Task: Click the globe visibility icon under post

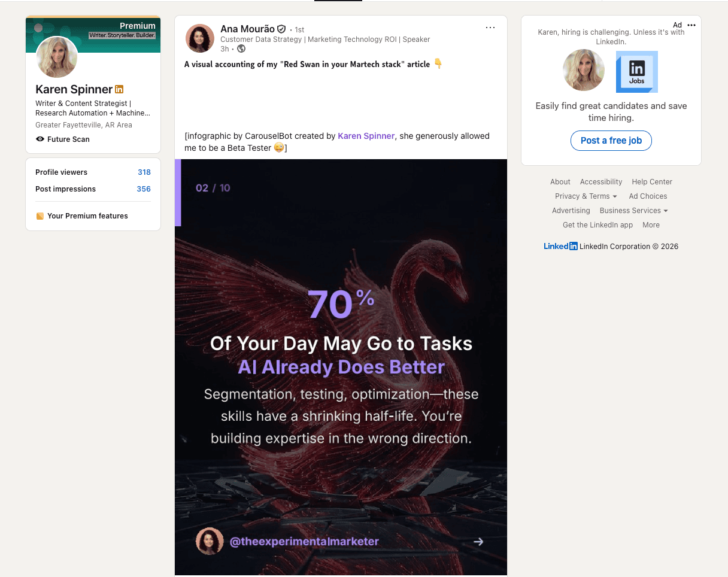Action: click(241, 48)
